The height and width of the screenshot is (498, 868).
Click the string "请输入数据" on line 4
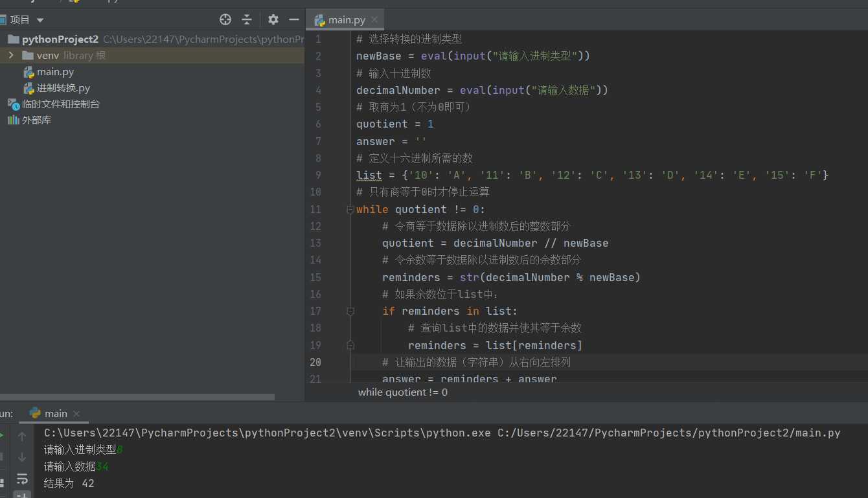[x=564, y=90]
